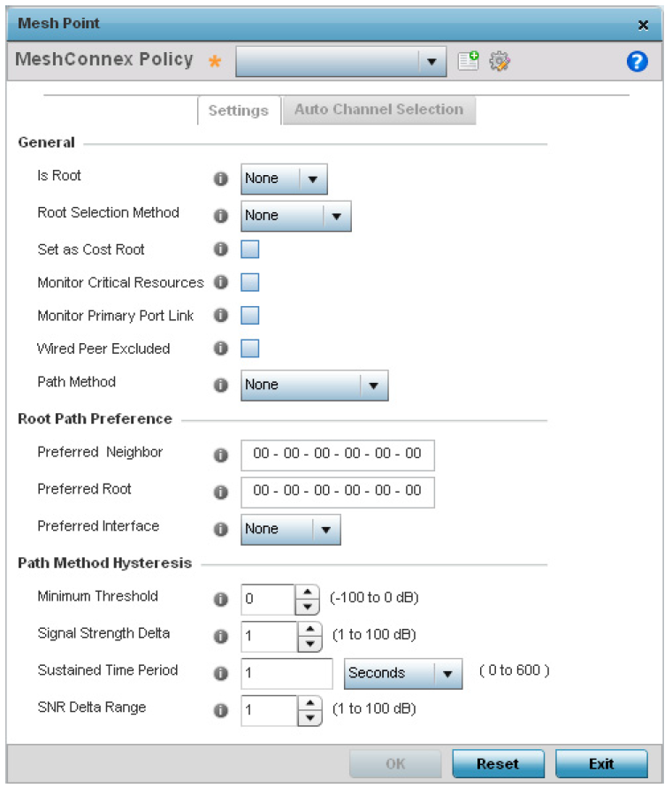Open the Root Selection Method dropdown

pyautogui.click(x=296, y=216)
